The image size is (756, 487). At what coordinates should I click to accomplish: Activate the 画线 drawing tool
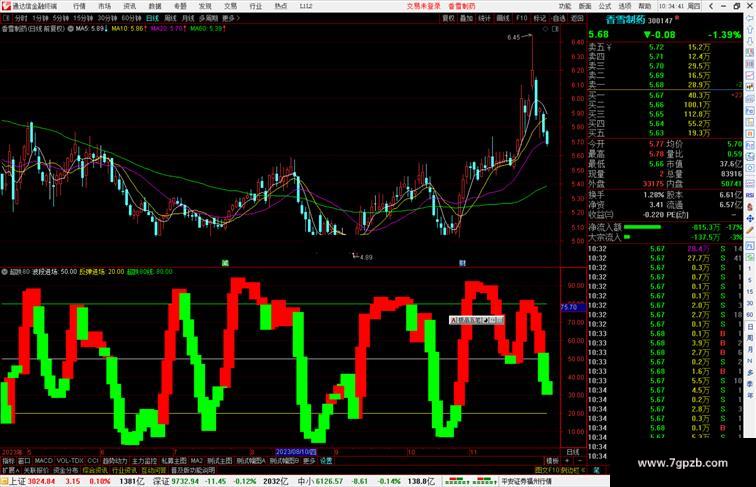tap(503, 18)
